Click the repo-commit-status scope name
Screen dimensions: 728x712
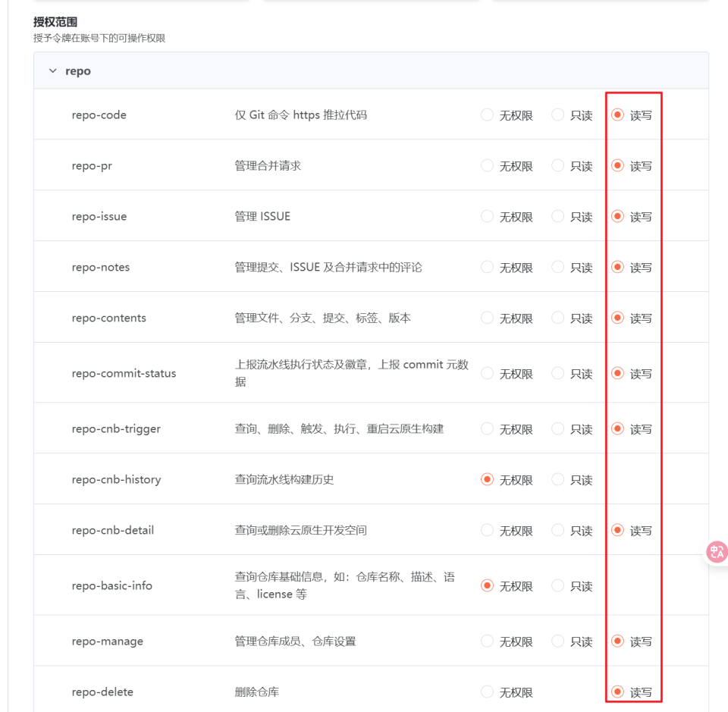124,373
